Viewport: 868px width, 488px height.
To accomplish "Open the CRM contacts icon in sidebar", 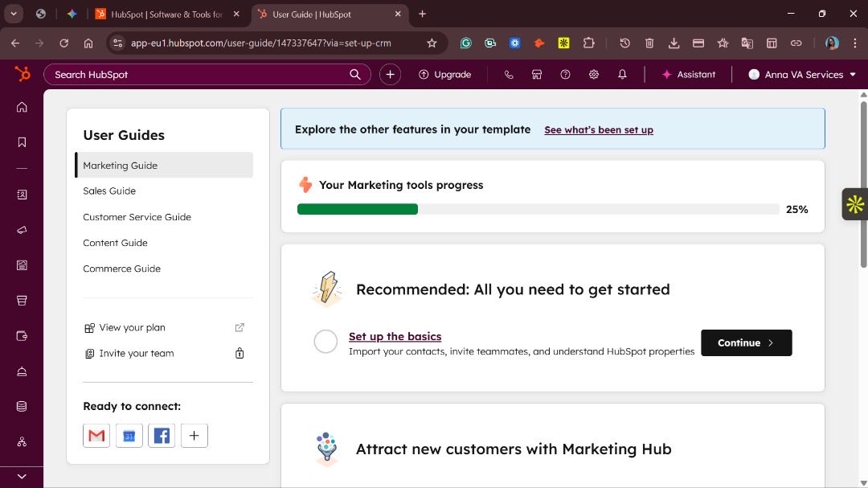I will [x=22, y=194].
